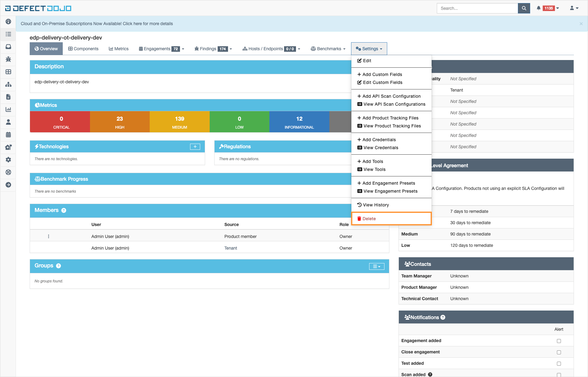Click the red Critical metrics tile
Image resolution: width=588 pixels, height=377 pixels.
tap(61, 122)
